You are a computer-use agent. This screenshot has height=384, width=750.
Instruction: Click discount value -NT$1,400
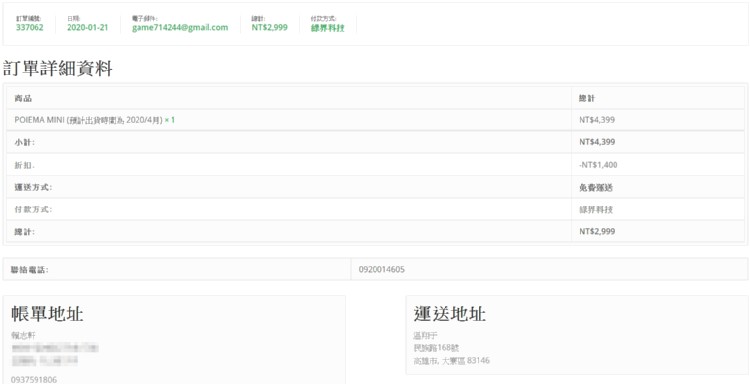point(598,165)
